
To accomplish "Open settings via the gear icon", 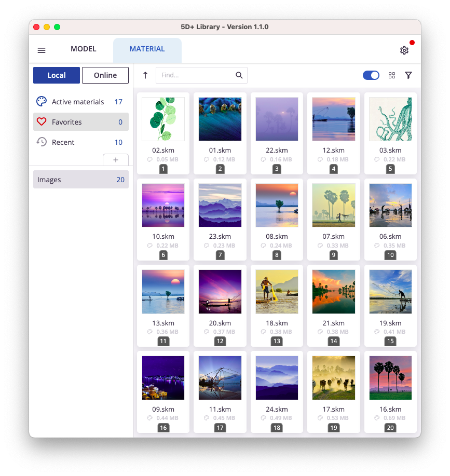I will pyautogui.click(x=404, y=50).
